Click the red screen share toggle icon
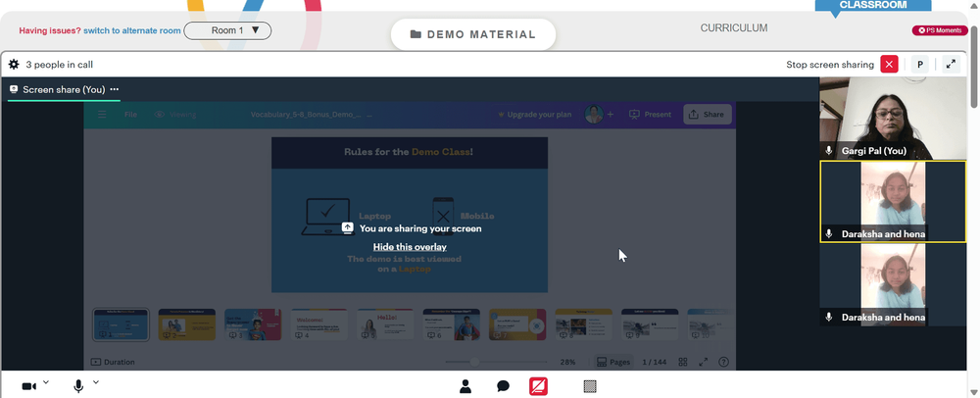The height and width of the screenshot is (398, 980). tap(538, 387)
